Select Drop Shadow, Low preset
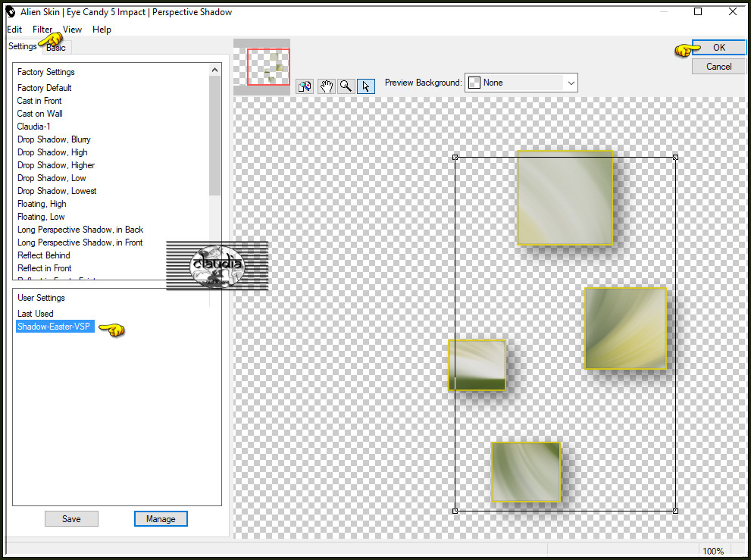This screenshot has width=751, height=560. pos(52,178)
